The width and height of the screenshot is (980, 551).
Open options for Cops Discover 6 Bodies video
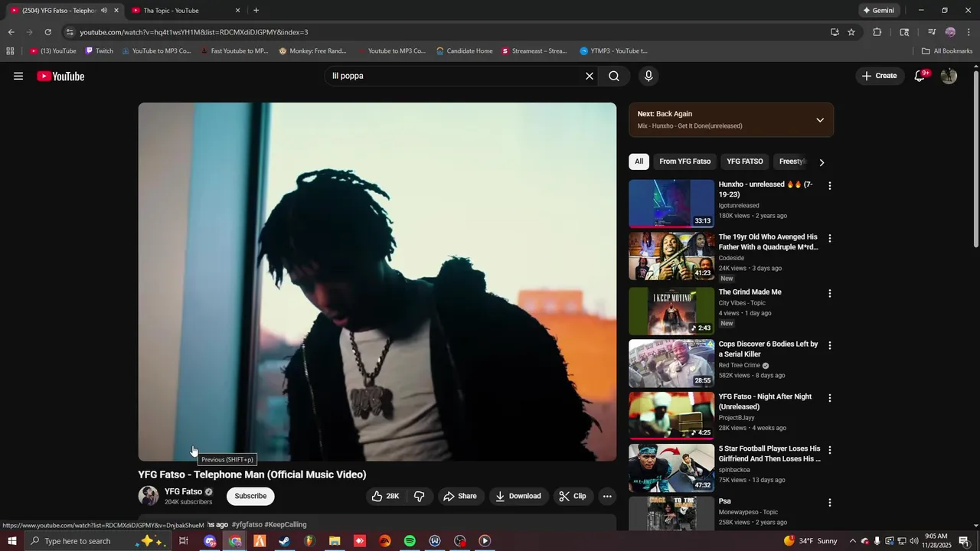coord(829,345)
